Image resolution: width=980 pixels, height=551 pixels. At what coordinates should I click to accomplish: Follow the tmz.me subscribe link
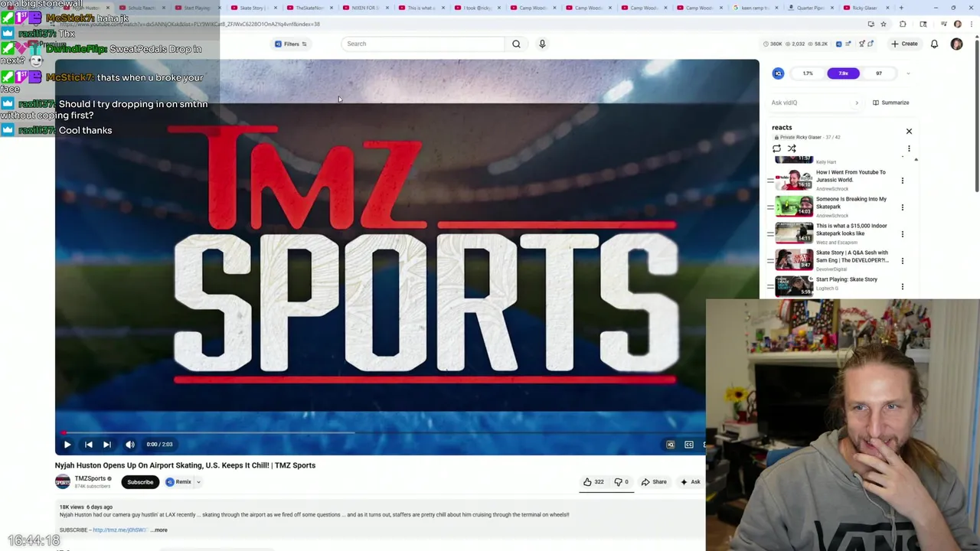tap(119, 530)
